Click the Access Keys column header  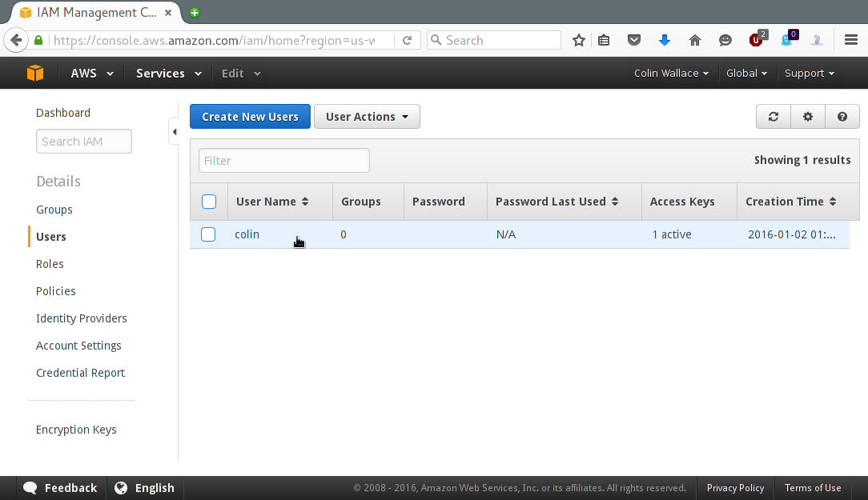[682, 202]
